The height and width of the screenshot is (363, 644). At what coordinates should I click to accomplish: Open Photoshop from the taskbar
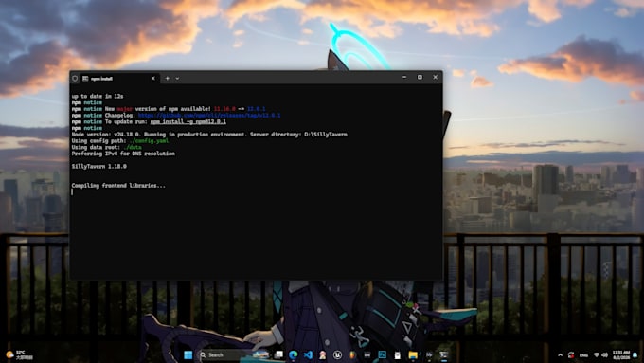pyautogui.click(x=382, y=354)
